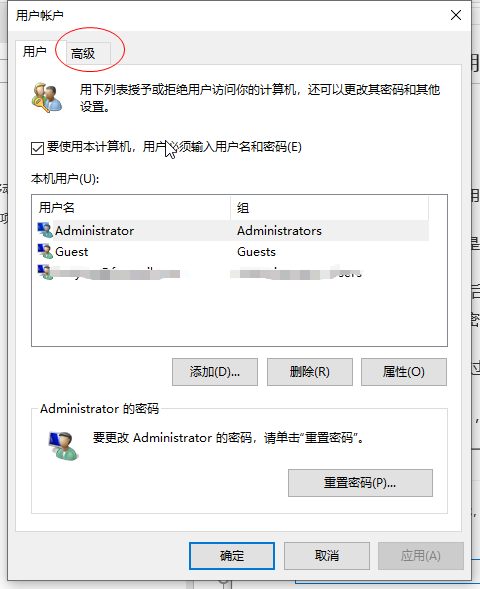The width and height of the screenshot is (480, 589).
Task: Open 属性(O) for the selected user
Action: pos(404,372)
